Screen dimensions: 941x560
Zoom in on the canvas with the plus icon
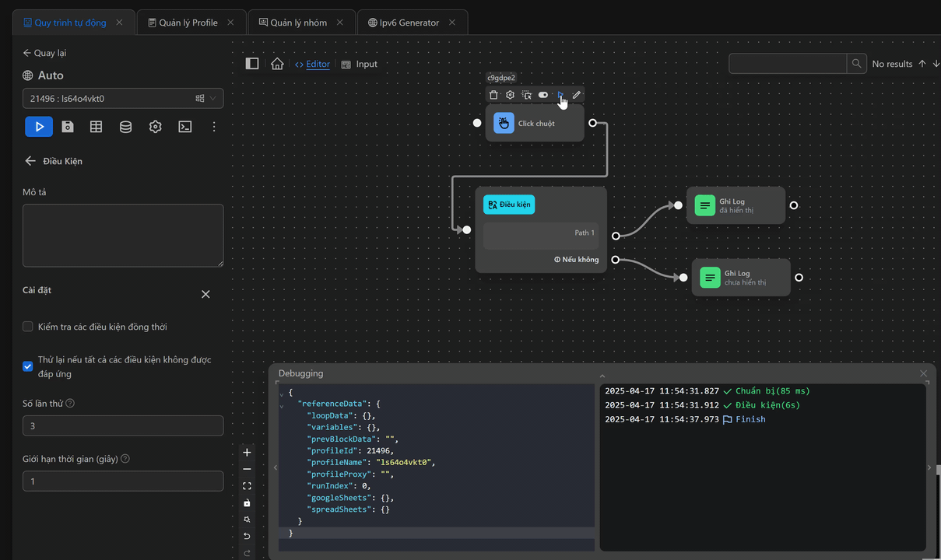click(x=247, y=453)
